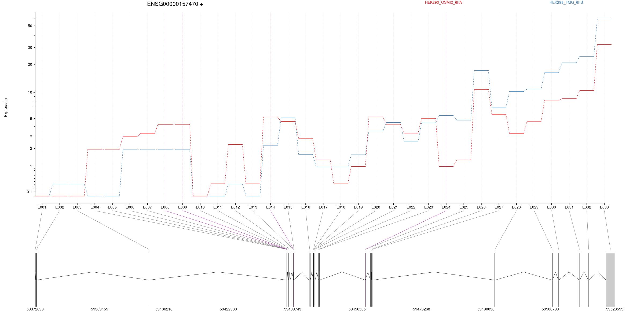Click exon label E032
Viewport: 644px width, 322px height.
tap(587, 207)
